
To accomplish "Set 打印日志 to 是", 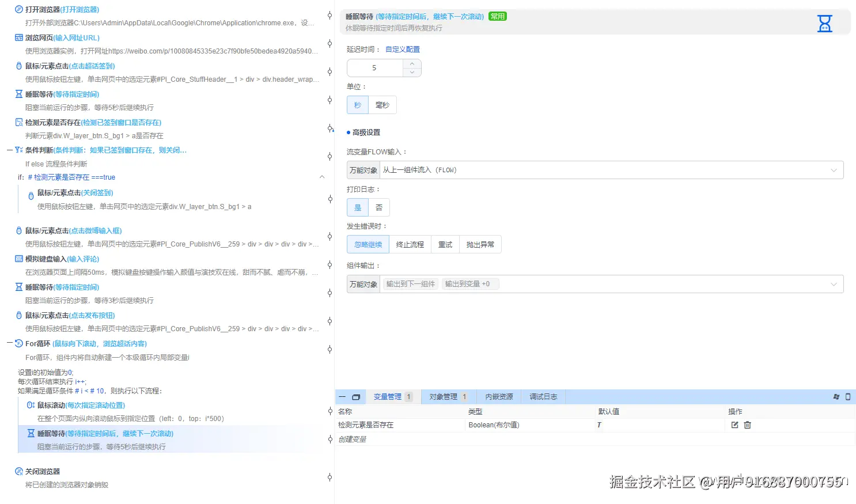I will [x=358, y=207].
